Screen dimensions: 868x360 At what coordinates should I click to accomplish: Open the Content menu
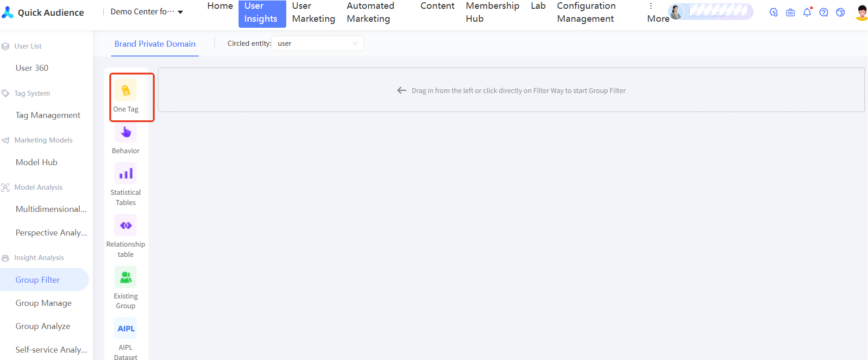point(437,6)
